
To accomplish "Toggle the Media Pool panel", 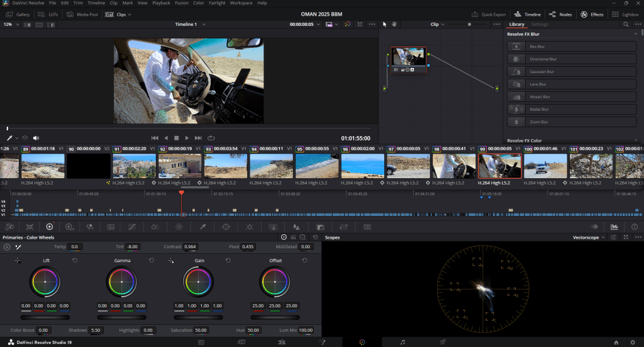I will point(82,14).
